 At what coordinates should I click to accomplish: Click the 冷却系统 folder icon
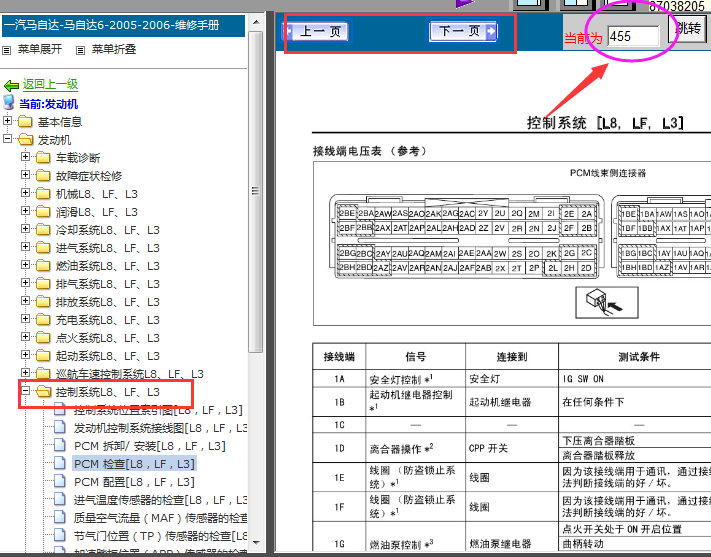coord(43,230)
